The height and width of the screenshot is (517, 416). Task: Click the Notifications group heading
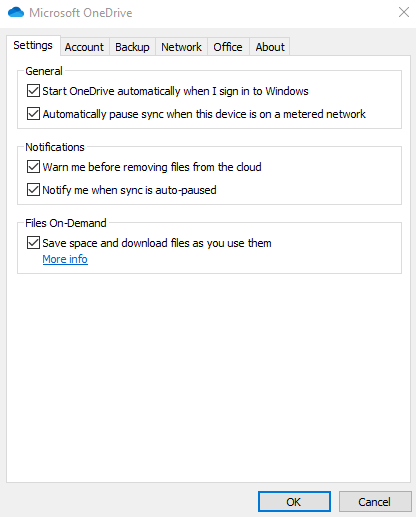click(x=55, y=147)
